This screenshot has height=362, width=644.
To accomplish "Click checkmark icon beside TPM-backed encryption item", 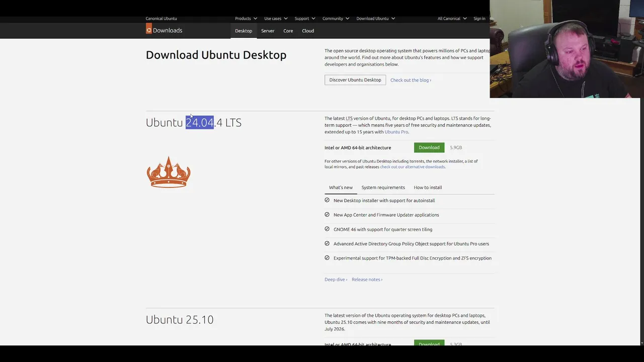I will (x=327, y=258).
